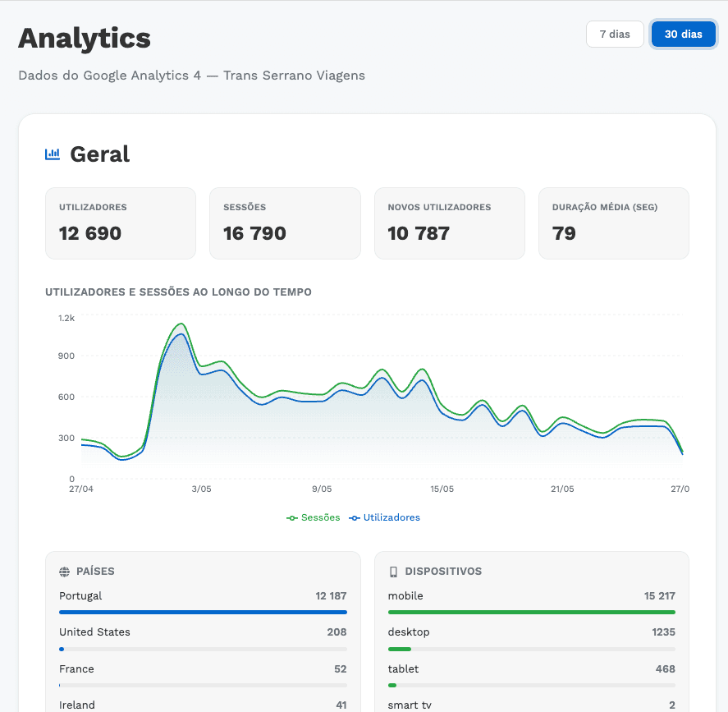
Task: Click the Ireland country row label
Action: (77, 705)
